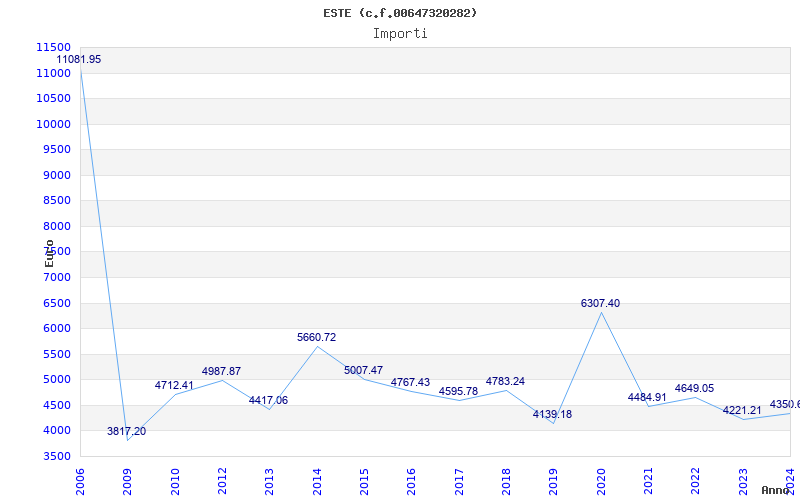
Task: Click the x-axis year label 2016
Action: [411, 482]
